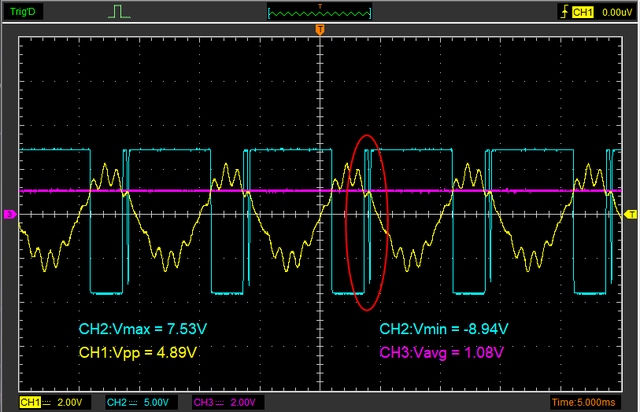Open the Time 5.000ms timebase setting
640x412 pixels.
click(597, 402)
